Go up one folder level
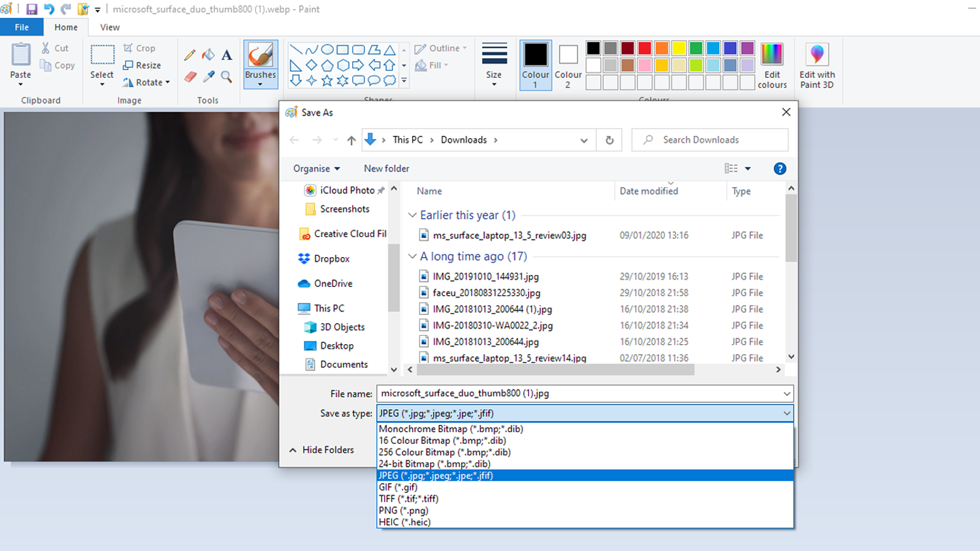The image size is (980, 551). 351,140
